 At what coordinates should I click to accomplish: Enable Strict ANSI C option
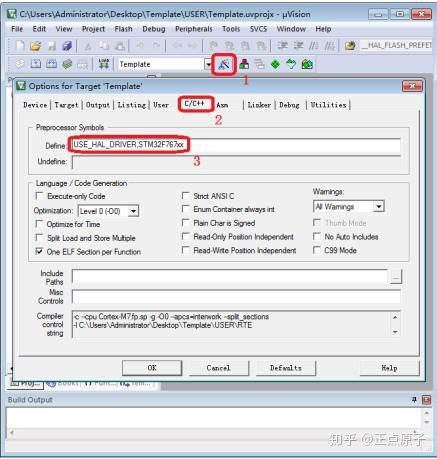[185, 195]
